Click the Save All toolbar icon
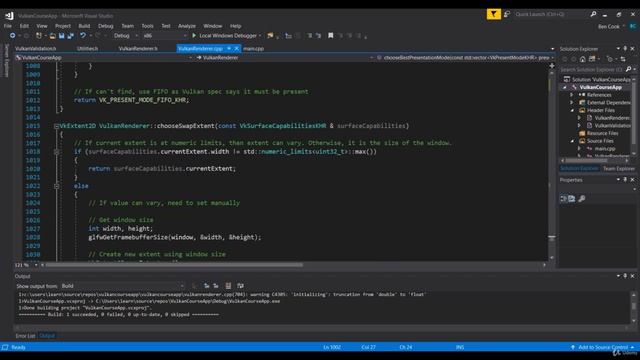640x360 pixels. 70,36
